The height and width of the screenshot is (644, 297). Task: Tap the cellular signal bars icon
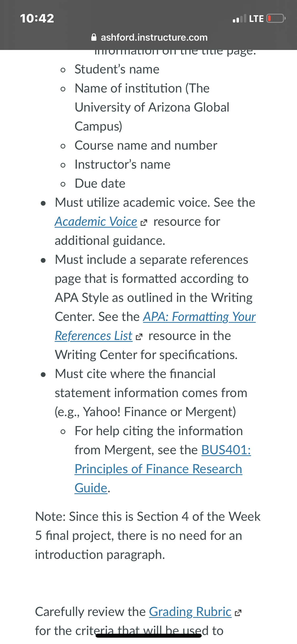[239, 19]
